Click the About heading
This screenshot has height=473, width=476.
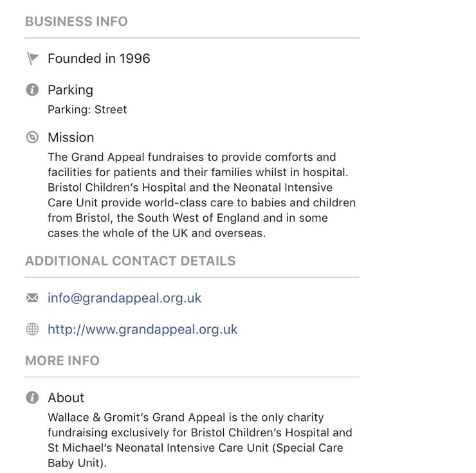(x=66, y=398)
